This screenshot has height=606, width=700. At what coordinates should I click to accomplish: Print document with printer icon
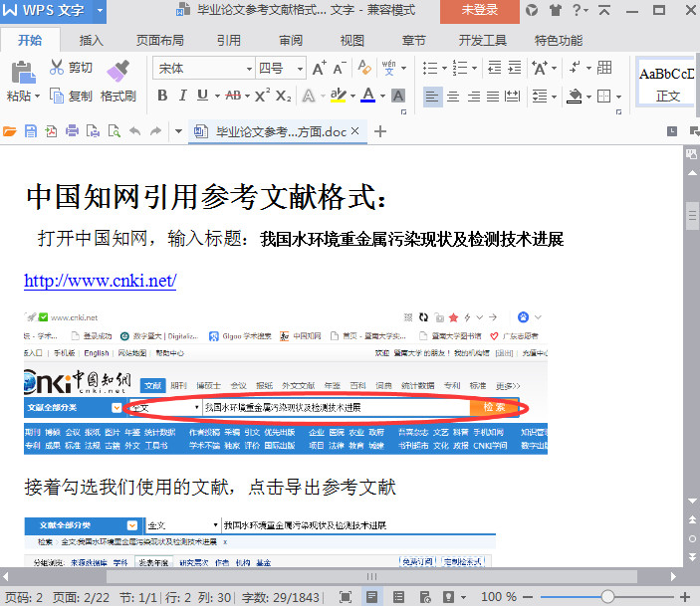[x=72, y=131]
